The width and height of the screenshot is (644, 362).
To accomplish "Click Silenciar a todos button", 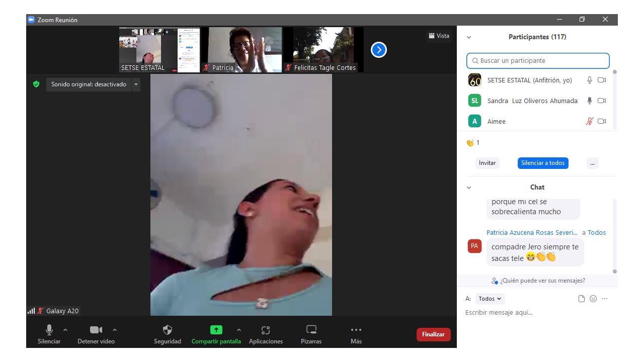I will tap(543, 163).
